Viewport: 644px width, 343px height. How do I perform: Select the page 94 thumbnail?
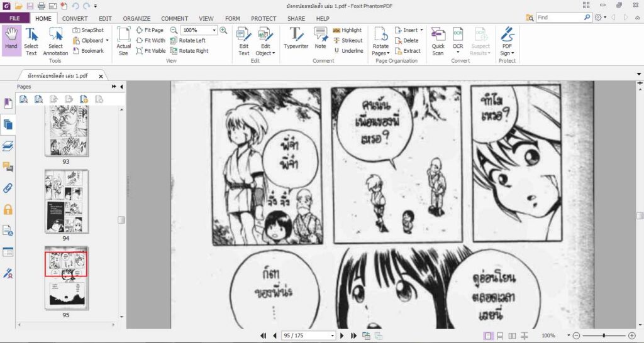click(66, 202)
